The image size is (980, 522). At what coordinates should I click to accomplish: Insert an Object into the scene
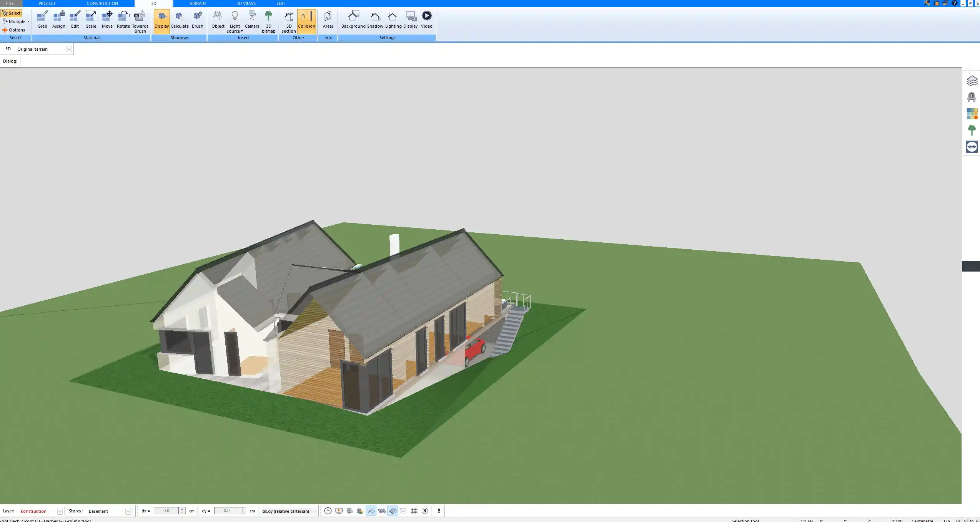pyautogui.click(x=218, y=20)
